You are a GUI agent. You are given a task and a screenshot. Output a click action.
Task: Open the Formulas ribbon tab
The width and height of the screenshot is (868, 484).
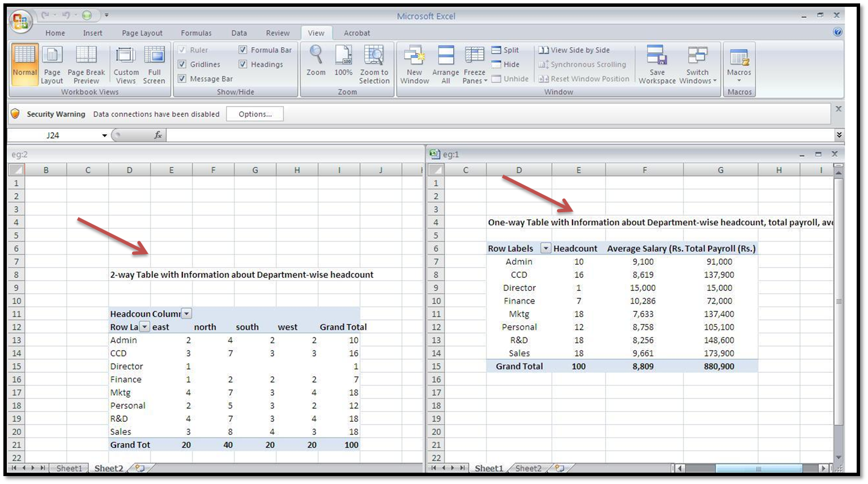[196, 33]
